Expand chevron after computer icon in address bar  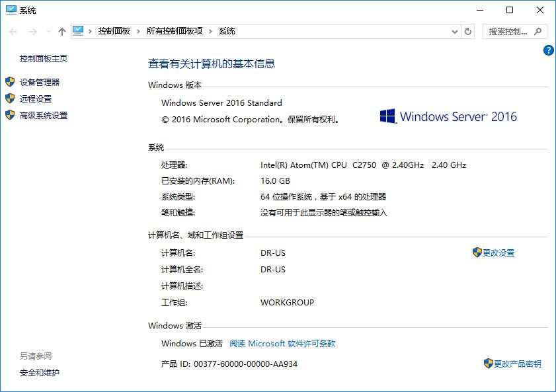[90, 31]
